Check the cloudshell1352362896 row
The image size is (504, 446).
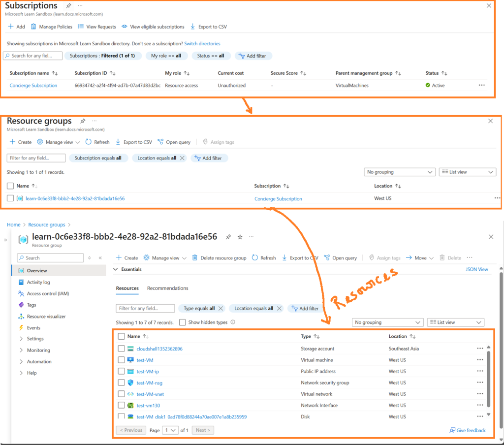pos(121,349)
